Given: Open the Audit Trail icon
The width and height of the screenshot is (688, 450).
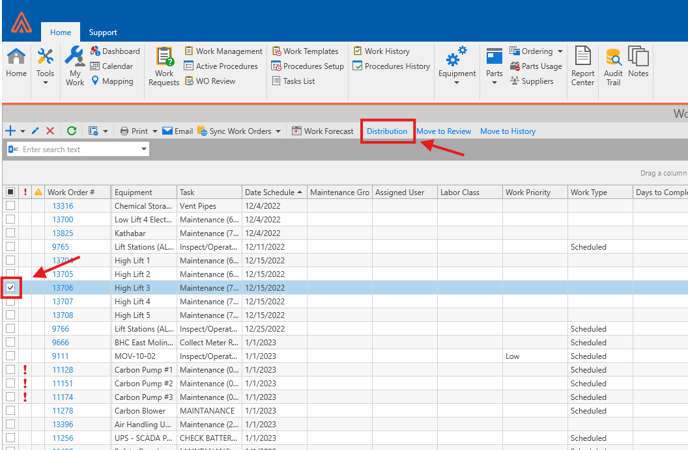Looking at the screenshot, I should [613, 66].
